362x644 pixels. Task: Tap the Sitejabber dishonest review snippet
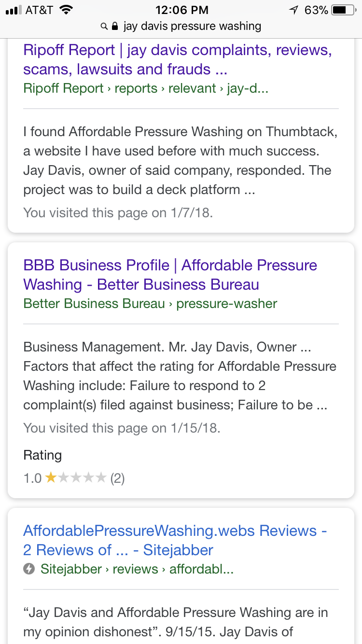[176, 622]
